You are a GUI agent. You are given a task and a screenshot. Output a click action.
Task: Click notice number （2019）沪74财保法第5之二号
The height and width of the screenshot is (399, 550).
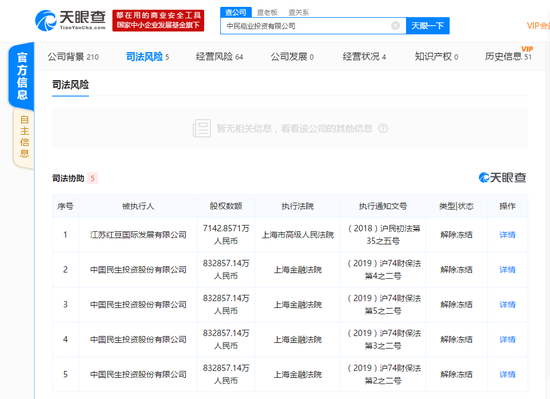coord(383,304)
